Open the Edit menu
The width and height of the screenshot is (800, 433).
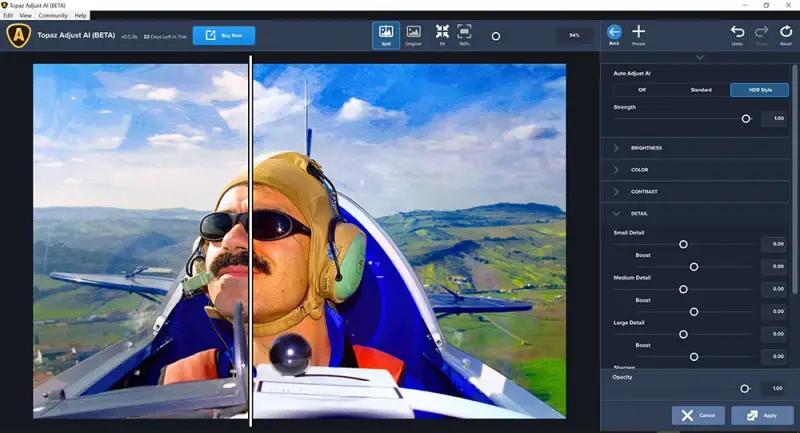coord(8,16)
